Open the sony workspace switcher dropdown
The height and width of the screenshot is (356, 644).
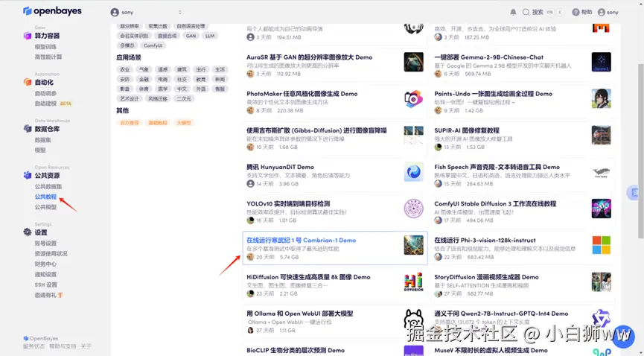(146, 13)
